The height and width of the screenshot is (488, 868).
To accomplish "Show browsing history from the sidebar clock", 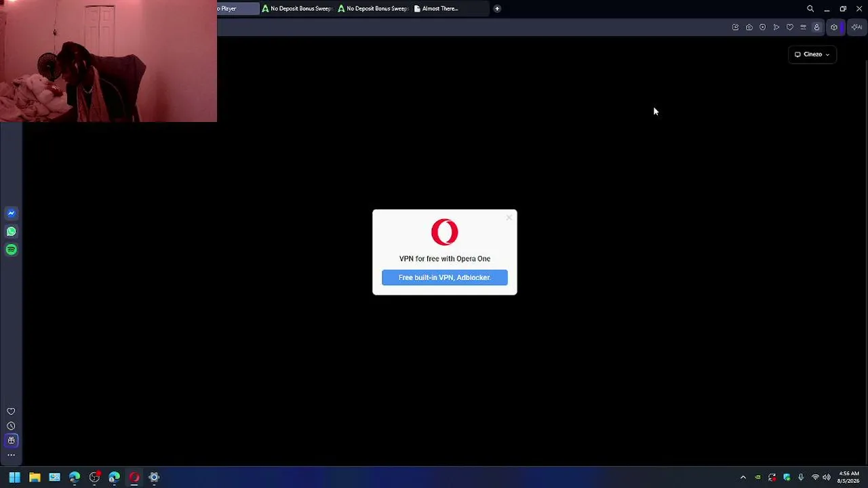I will click(x=11, y=426).
